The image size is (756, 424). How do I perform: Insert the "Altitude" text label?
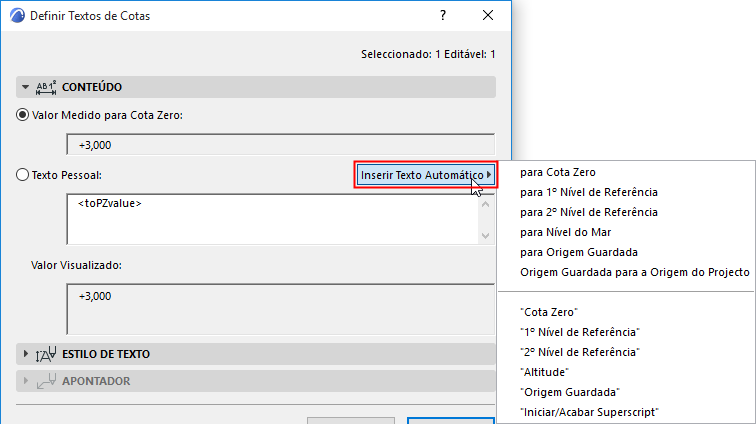pyautogui.click(x=545, y=372)
